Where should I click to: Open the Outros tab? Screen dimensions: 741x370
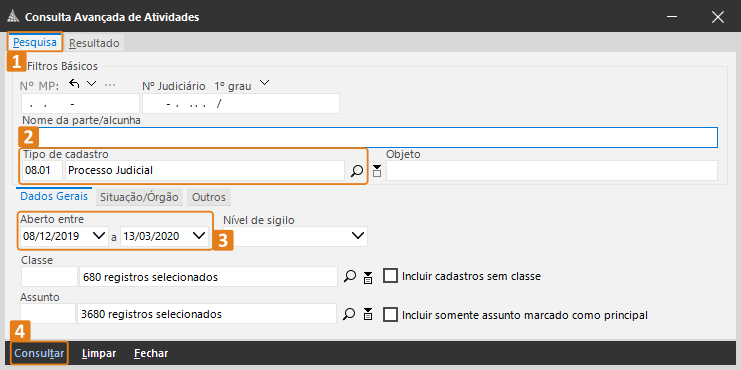tap(209, 198)
